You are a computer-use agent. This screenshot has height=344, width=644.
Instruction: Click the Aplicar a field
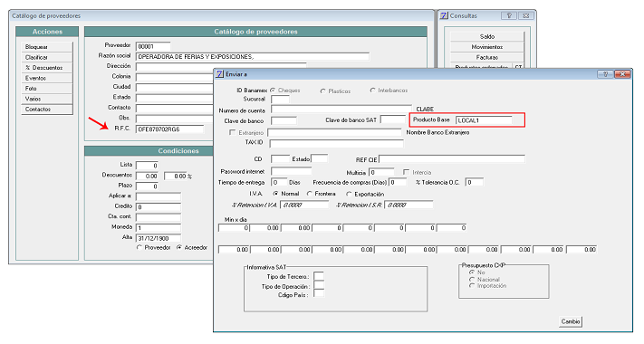(159, 196)
